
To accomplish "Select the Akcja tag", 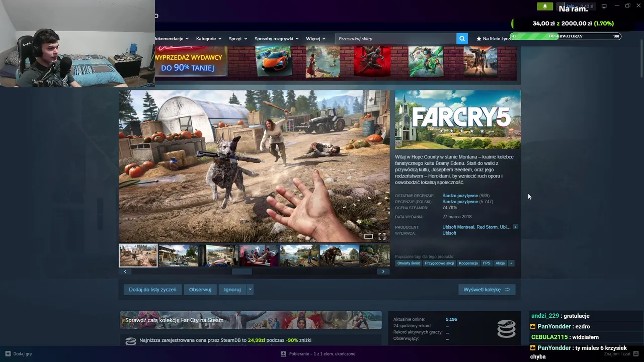I will (x=500, y=263).
